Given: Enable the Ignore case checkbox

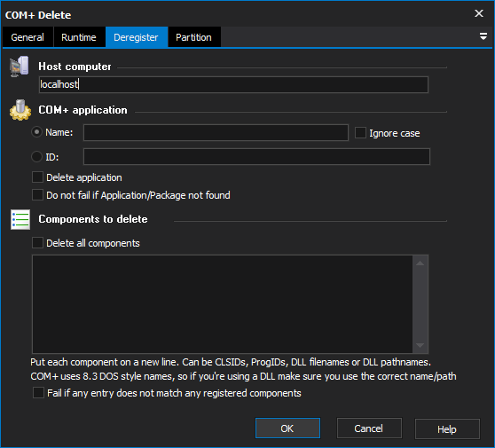Looking at the screenshot, I should [360, 133].
